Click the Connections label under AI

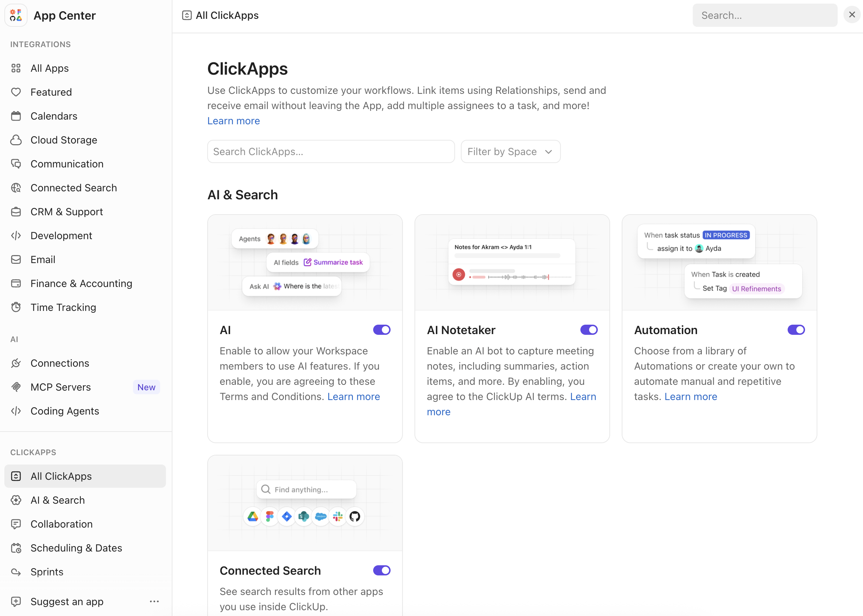(60, 363)
